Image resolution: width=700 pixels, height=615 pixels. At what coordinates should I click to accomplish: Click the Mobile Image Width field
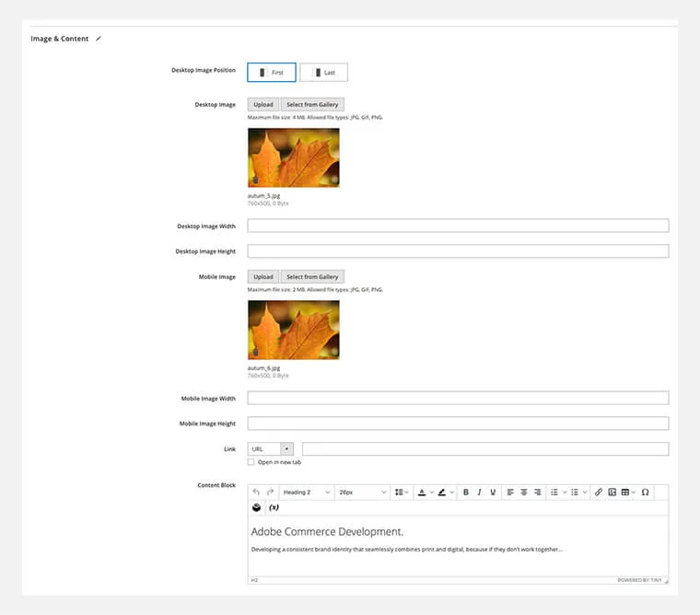tap(458, 398)
